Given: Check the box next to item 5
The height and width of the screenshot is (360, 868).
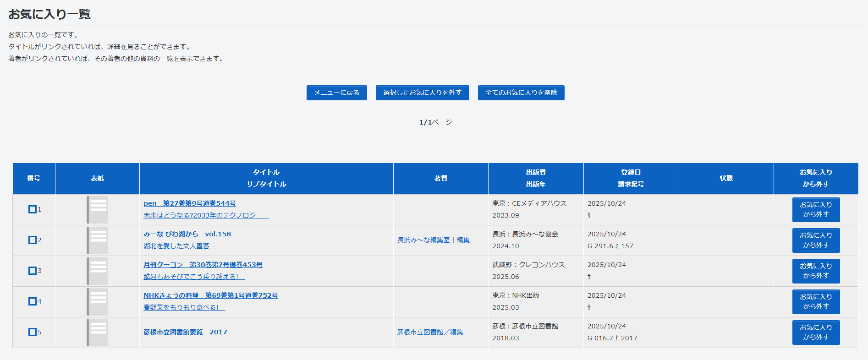Looking at the screenshot, I should pyautogui.click(x=33, y=332).
